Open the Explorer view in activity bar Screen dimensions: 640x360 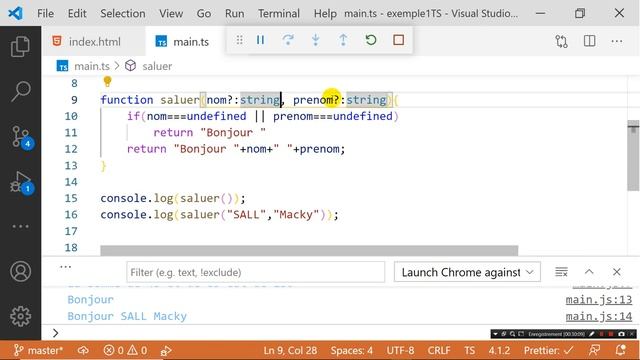(20, 46)
